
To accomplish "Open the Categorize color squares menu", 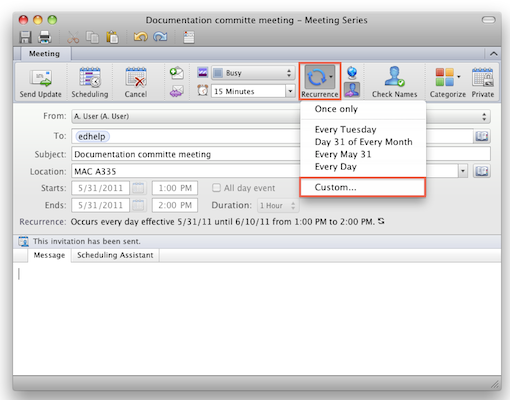I will coord(447,82).
